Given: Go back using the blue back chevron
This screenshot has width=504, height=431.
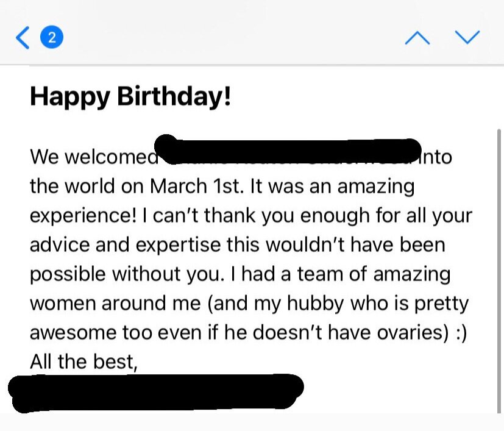Looking at the screenshot, I should [x=23, y=38].
